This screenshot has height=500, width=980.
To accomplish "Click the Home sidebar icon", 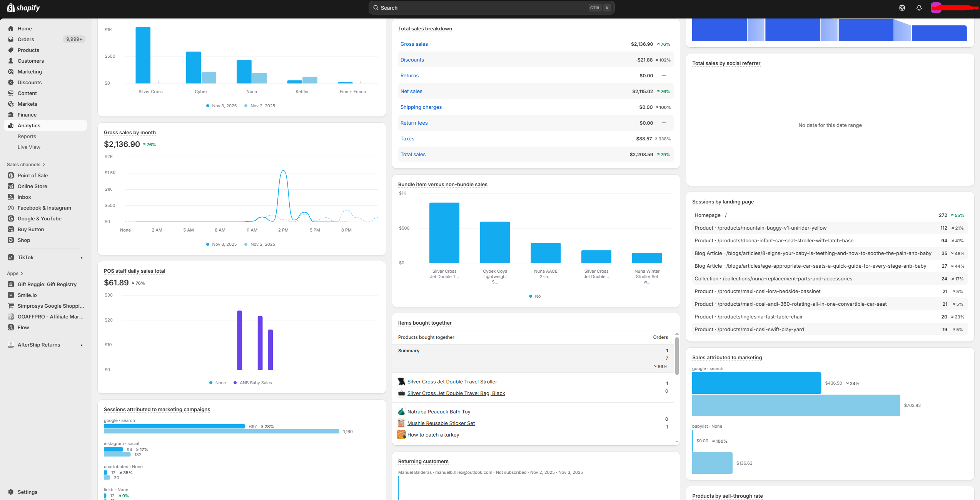I will coord(11,28).
